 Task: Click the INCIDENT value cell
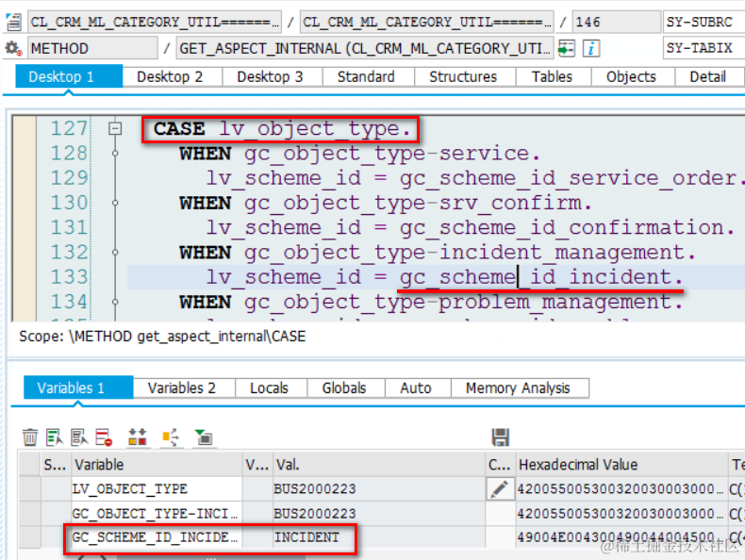tap(379, 537)
